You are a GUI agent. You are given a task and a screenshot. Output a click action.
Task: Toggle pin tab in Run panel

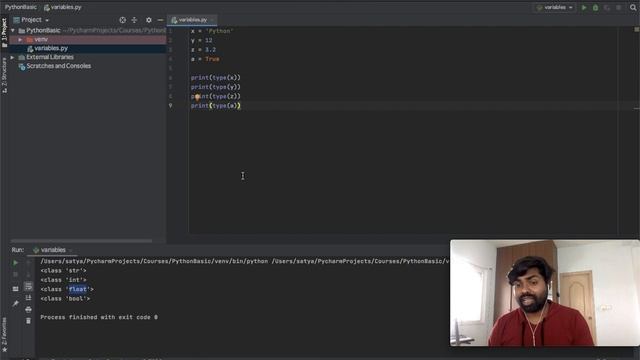pyautogui.click(x=16, y=303)
